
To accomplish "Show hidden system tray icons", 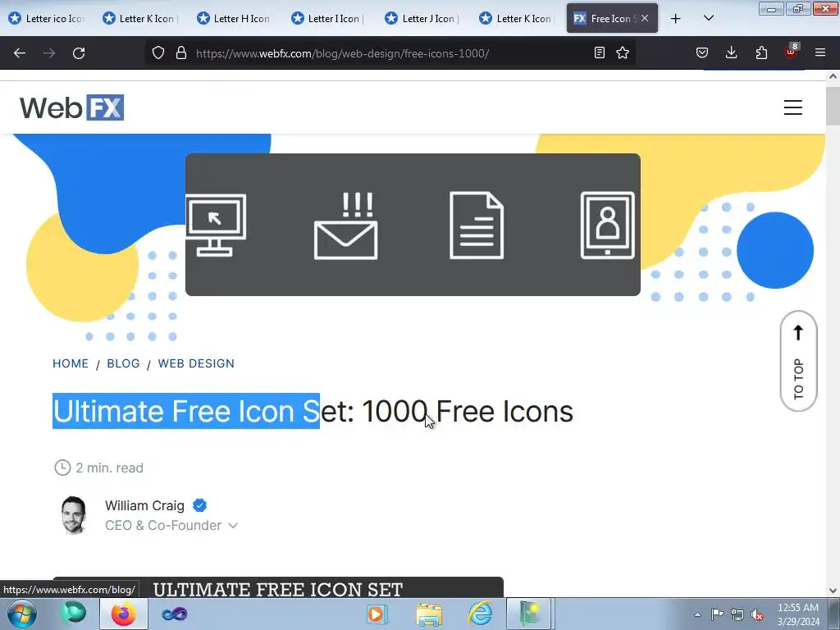I will (697, 614).
